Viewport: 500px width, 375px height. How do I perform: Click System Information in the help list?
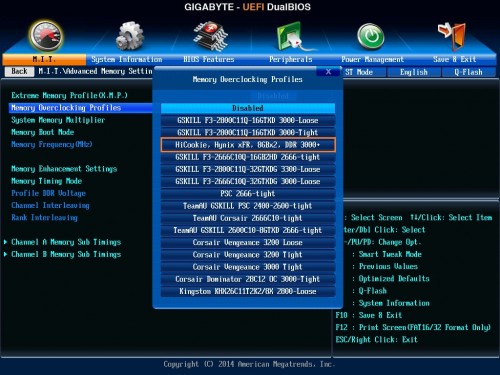pos(391,303)
